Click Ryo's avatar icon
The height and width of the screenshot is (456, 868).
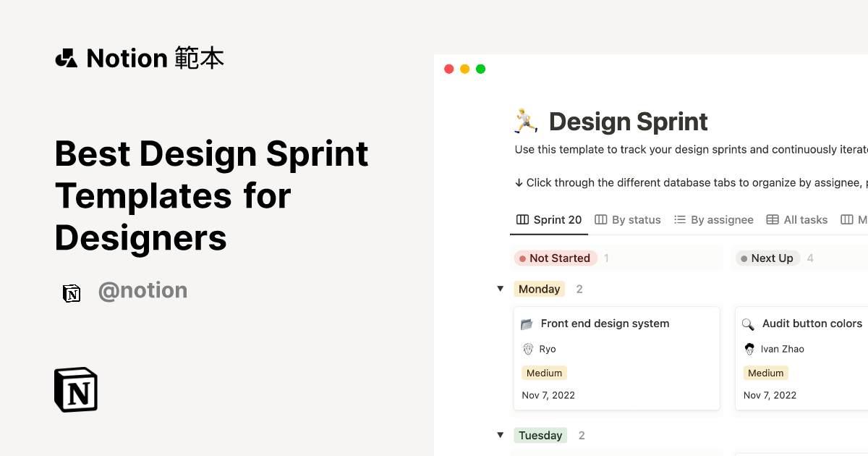pyautogui.click(x=528, y=349)
